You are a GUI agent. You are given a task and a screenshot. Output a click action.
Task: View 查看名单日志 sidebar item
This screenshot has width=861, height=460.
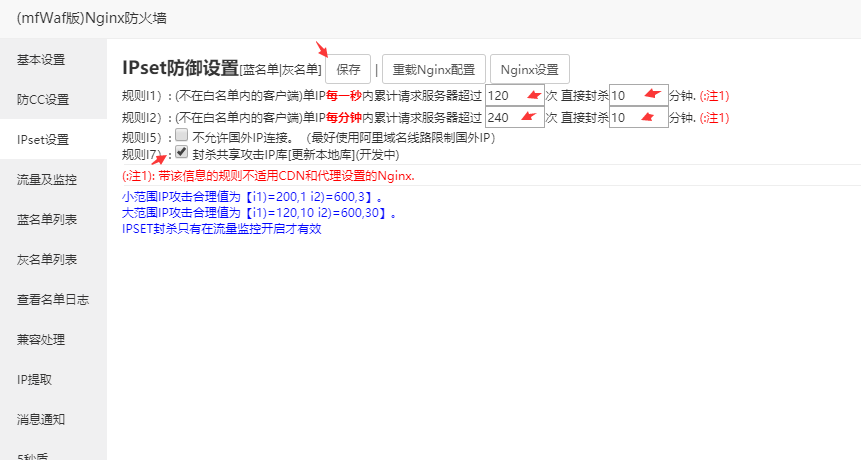coord(53,300)
